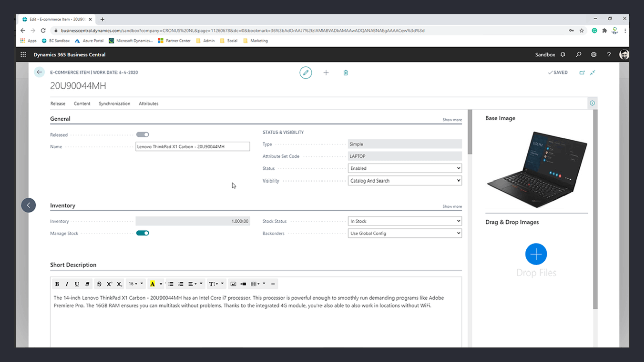644x362 pixels.
Task: Open the Help question mark
Action: coord(609,55)
